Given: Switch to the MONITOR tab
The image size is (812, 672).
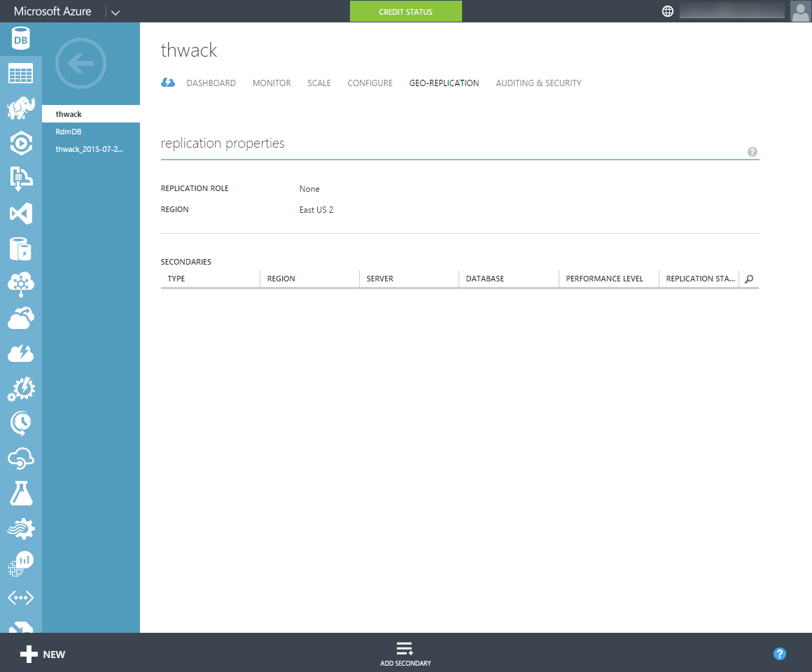Looking at the screenshot, I should (272, 83).
